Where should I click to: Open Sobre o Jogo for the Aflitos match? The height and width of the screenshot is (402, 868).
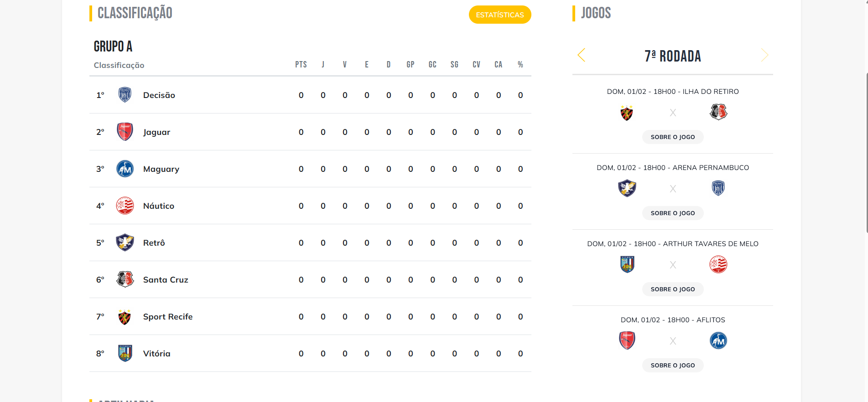click(672, 366)
